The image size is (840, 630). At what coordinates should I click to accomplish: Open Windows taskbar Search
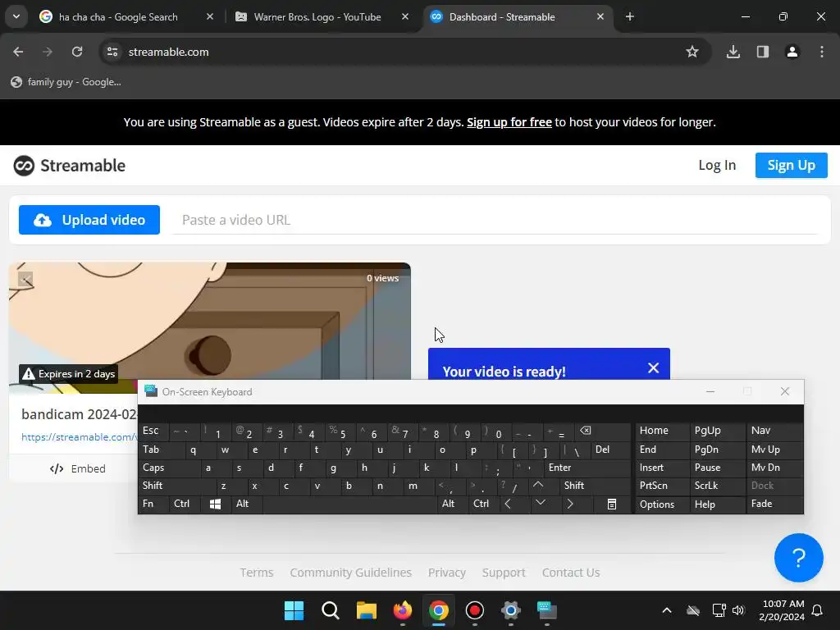click(x=330, y=610)
